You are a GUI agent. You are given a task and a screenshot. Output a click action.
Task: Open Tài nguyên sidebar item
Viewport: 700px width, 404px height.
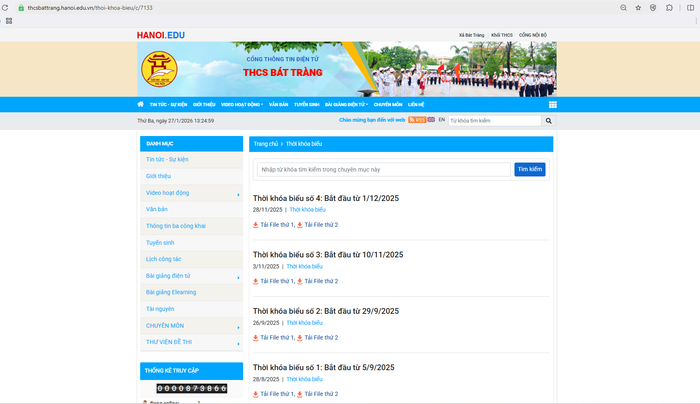pyautogui.click(x=160, y=309)
